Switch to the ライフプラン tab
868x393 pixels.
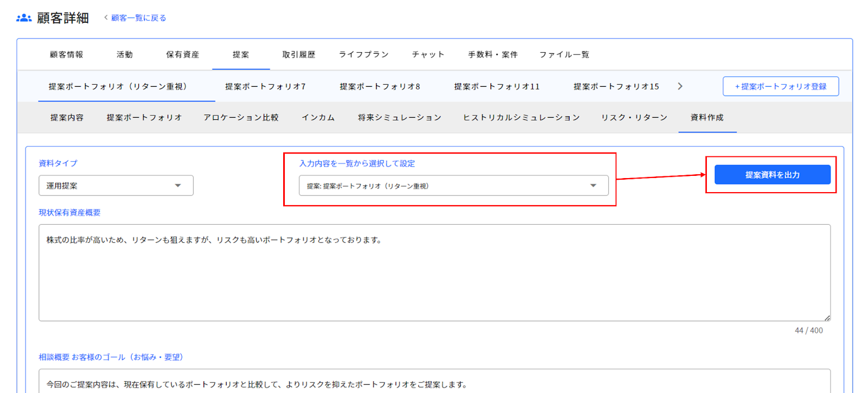[364, 54]
